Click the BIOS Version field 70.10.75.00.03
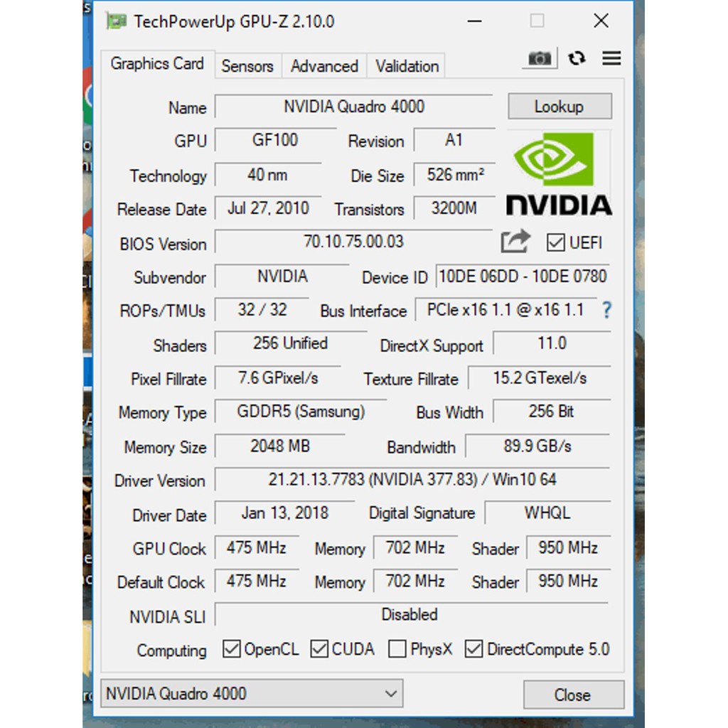728x728 pixels. 354,242
